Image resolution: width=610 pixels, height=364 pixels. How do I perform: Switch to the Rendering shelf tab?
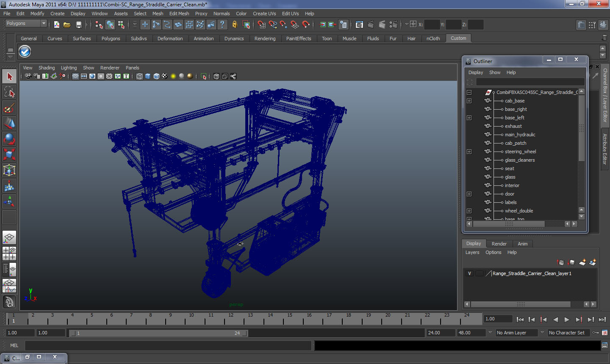click(x=265, y=39)
